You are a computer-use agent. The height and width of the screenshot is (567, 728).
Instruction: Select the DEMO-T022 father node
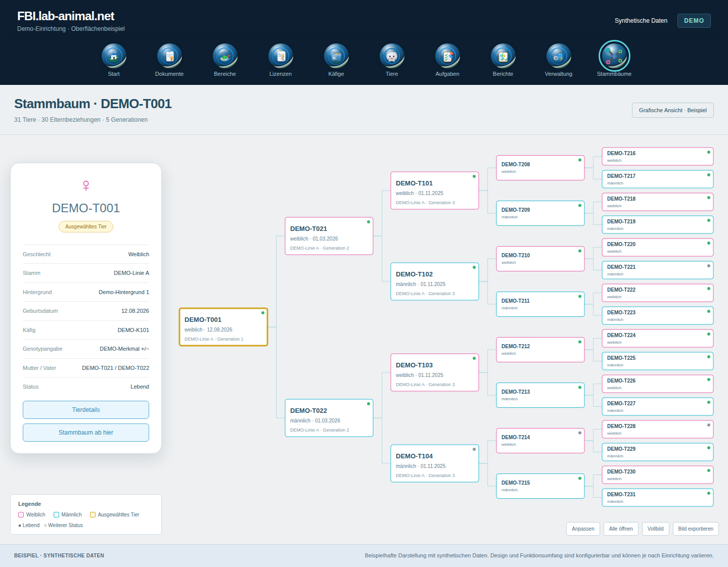(329, 418)
